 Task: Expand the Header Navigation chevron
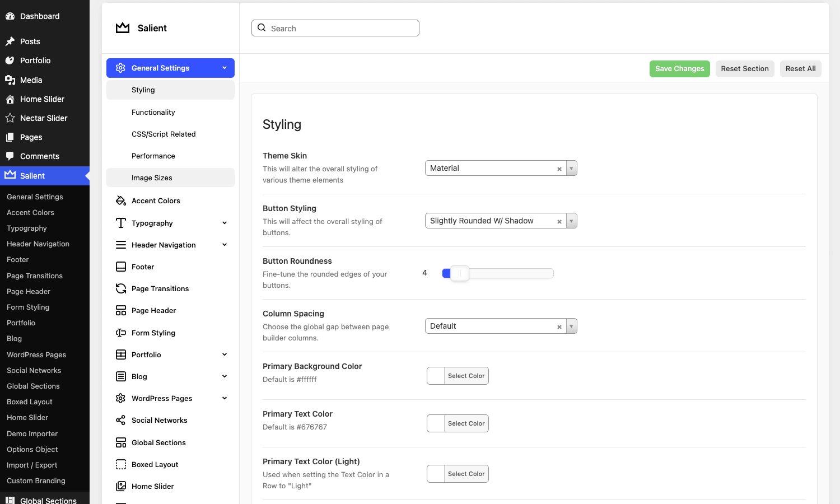[x=225, y=245]
